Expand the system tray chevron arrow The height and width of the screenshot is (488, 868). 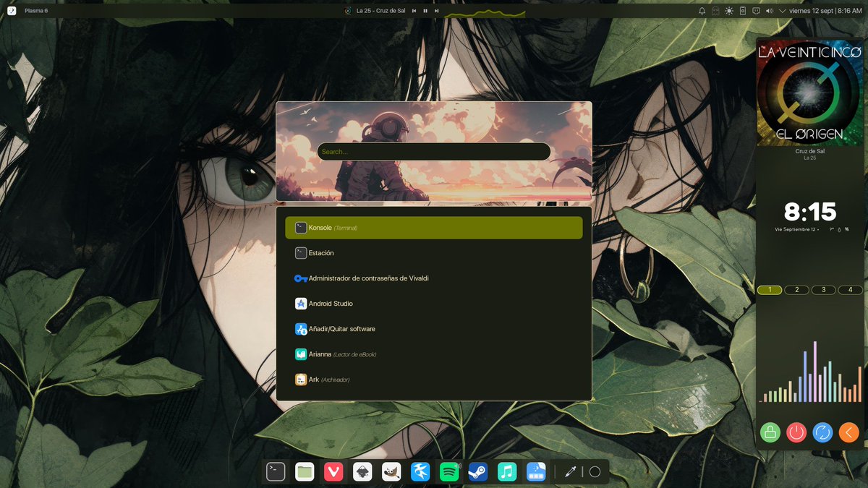783,10
